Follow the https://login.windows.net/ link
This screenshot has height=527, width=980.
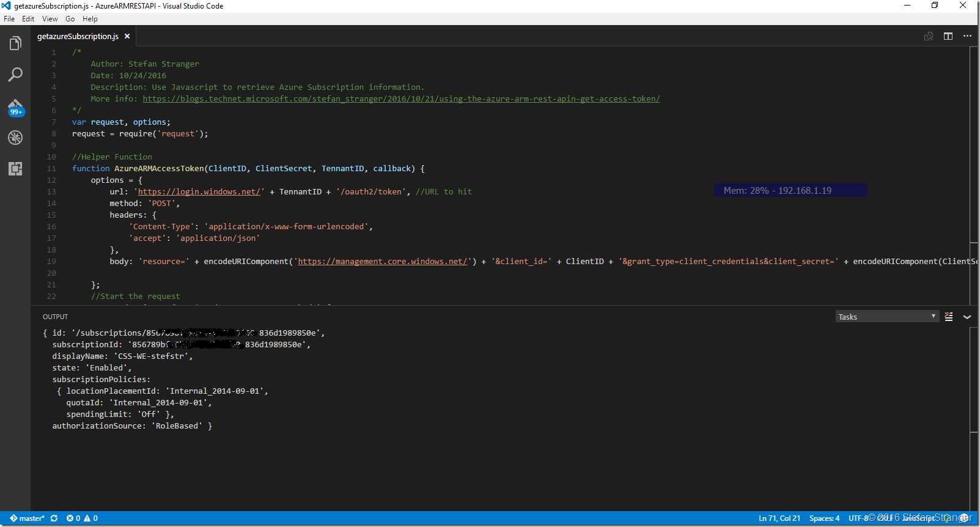[x=199, y=191]
